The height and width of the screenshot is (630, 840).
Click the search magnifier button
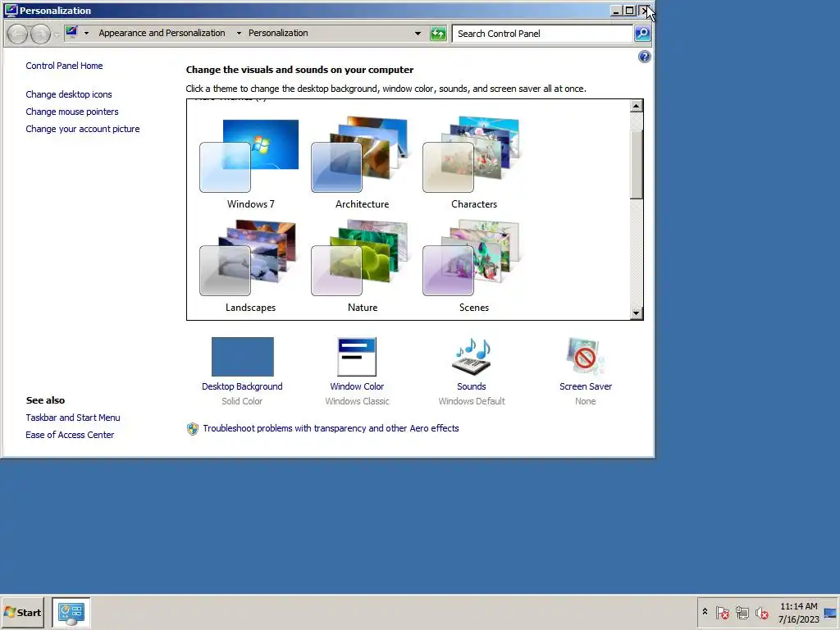point(641,33)
